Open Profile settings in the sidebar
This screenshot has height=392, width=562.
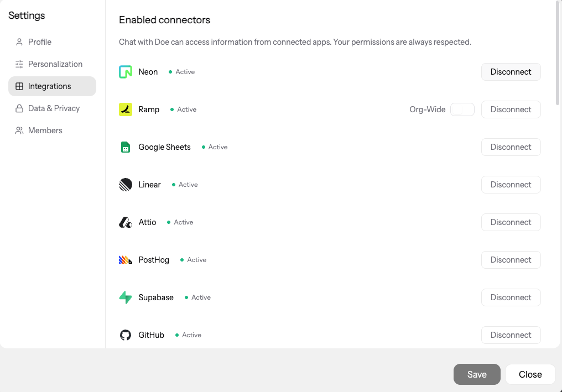coord(39,41)
